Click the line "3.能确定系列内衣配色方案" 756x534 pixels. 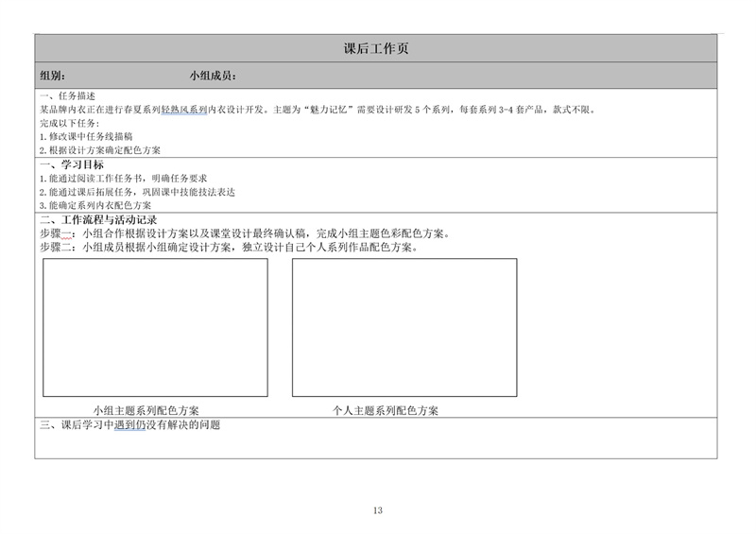(95, 205)
